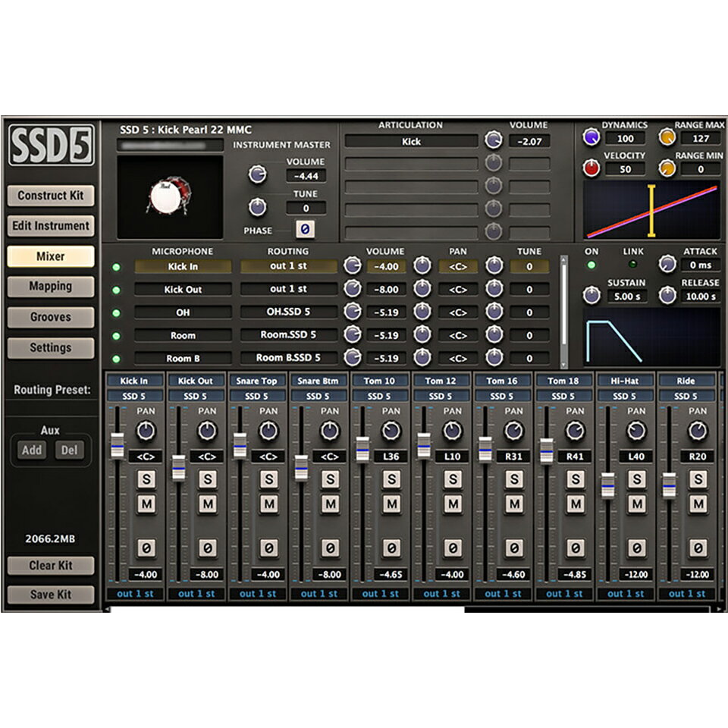Open Kick In channel output selector

click(135, 593)
